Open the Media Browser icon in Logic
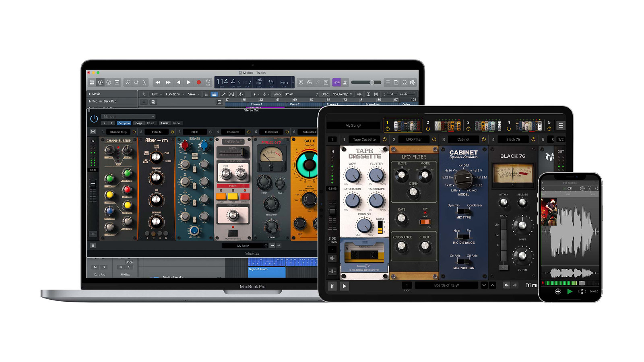This screenshot has height=362, width=644. click(x=413, y=82)
